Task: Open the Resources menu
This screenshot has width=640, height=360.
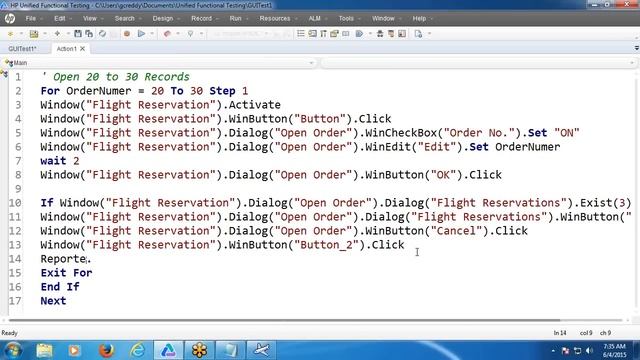Action: (x=275, y=18)
